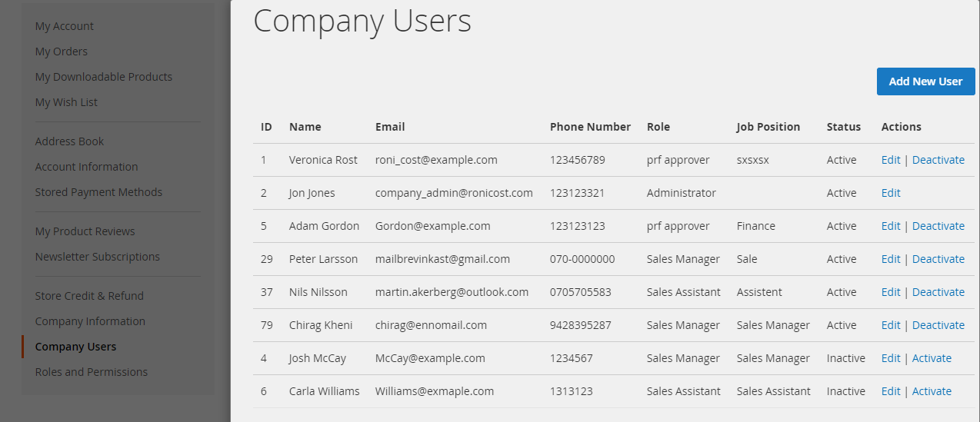Screen dimensions: 980x422
Task: Open Stored Payment Methods
Action: pyautogui.click(x=98, y=192)
